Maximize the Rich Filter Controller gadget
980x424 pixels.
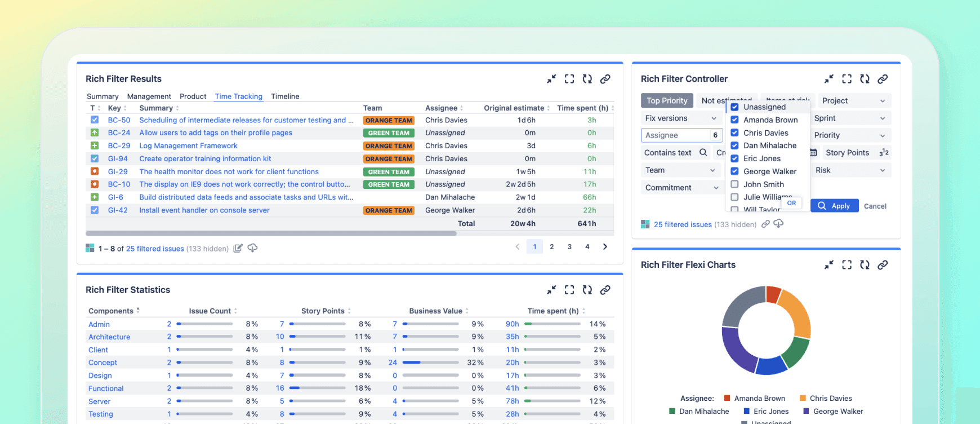(847, 79)
